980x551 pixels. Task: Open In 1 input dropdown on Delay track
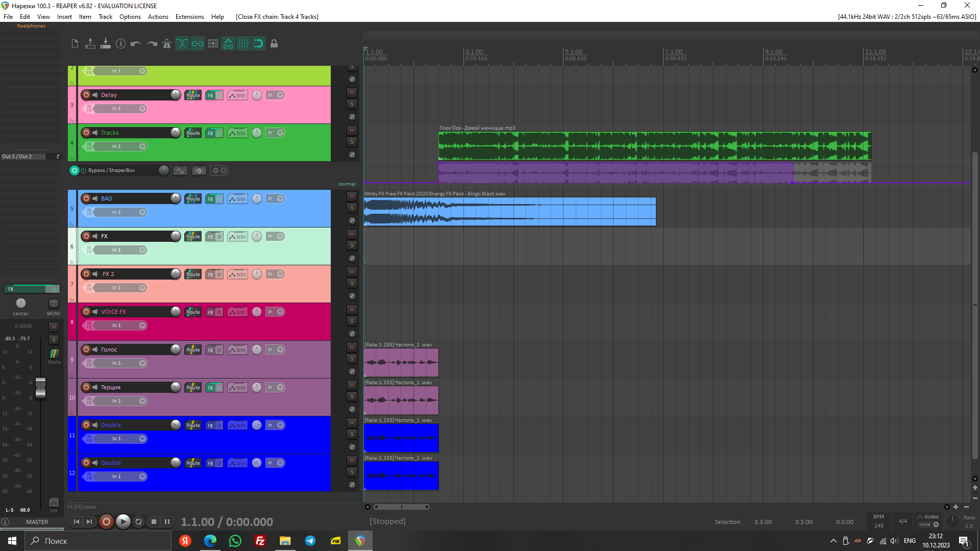click(121, 109)
